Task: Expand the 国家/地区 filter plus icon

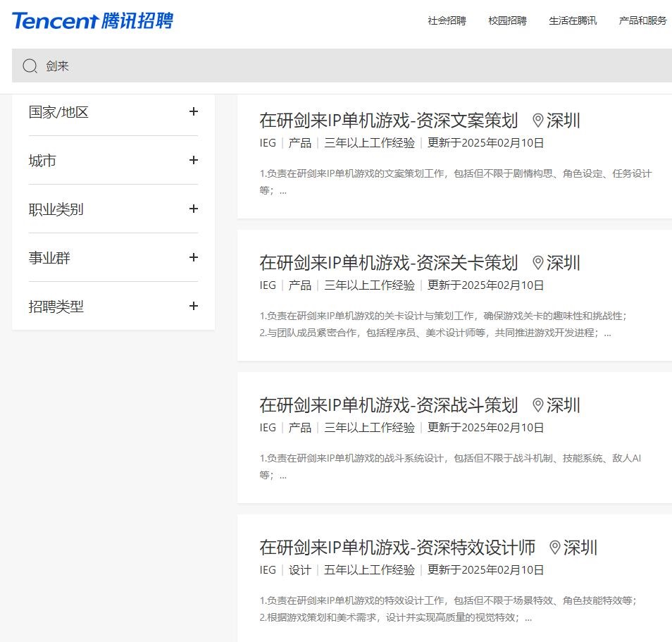Action: [194, 111]
